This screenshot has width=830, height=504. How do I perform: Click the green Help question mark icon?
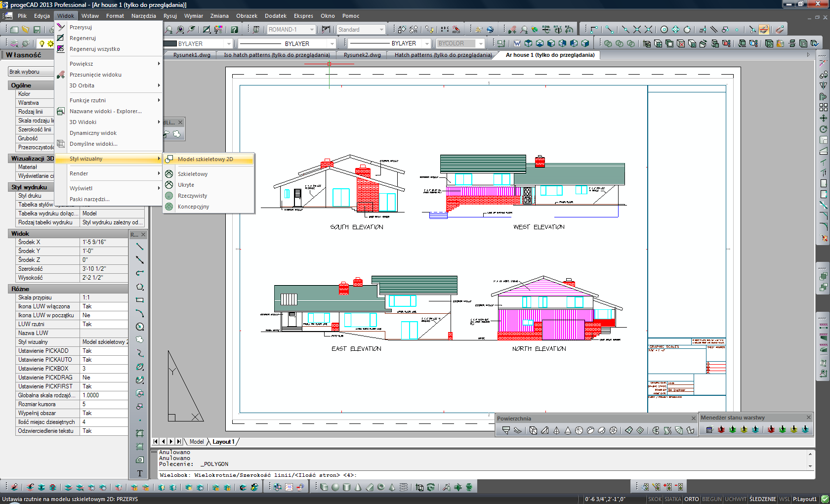tap(234, 30)
